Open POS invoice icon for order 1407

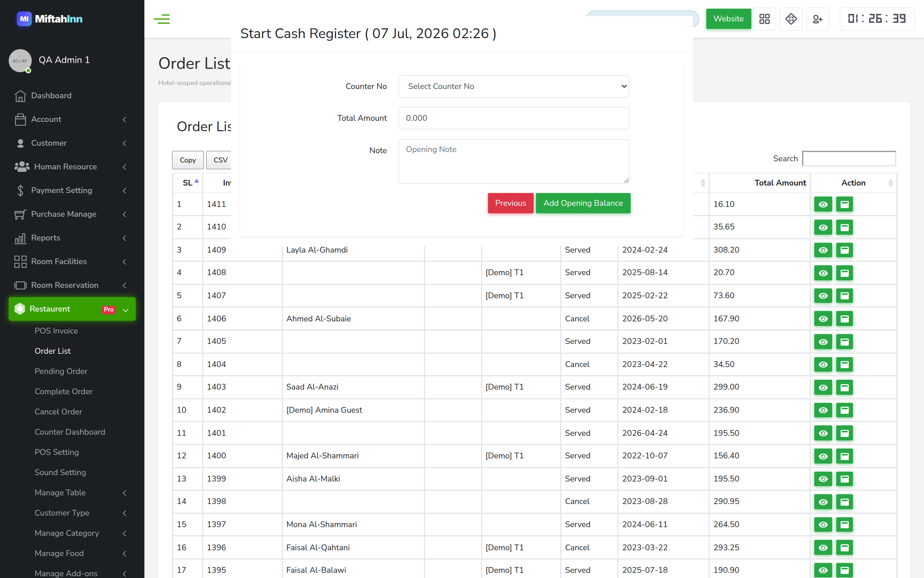[x=844, y=295]
